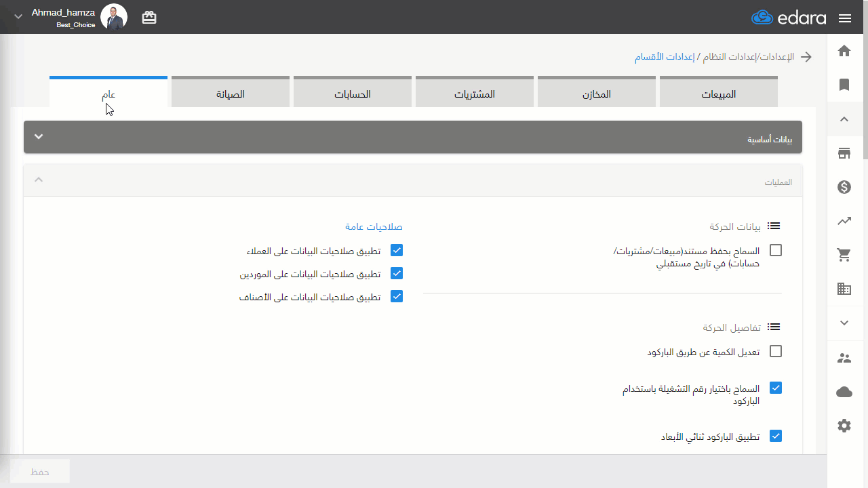Screen dimensions: 868x488
Task: Select the عام tab
Action: [108, 93]
